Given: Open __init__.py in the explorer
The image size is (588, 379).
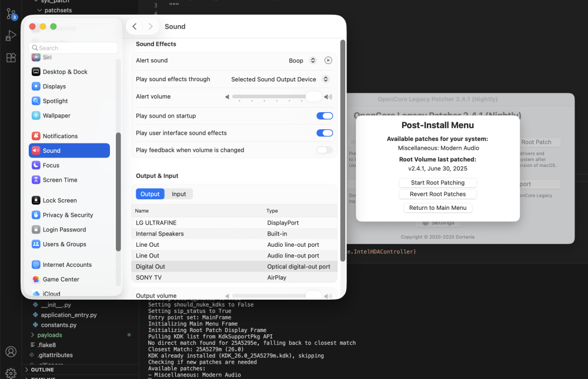Looking at the screenshot, I should coord(56,305).
